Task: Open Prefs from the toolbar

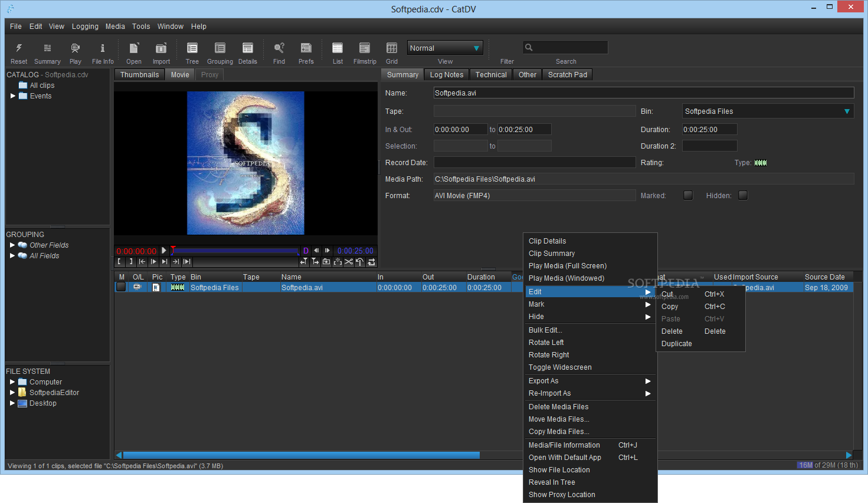Action: pyautogui.click(x=306, y=48)
